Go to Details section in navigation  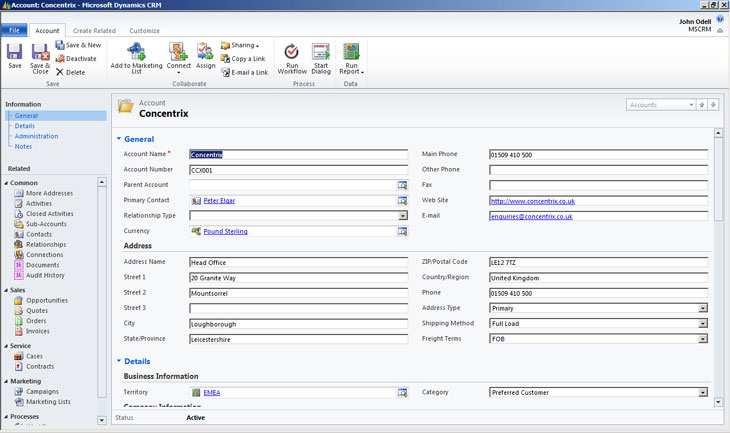click(x=24, y=126)
